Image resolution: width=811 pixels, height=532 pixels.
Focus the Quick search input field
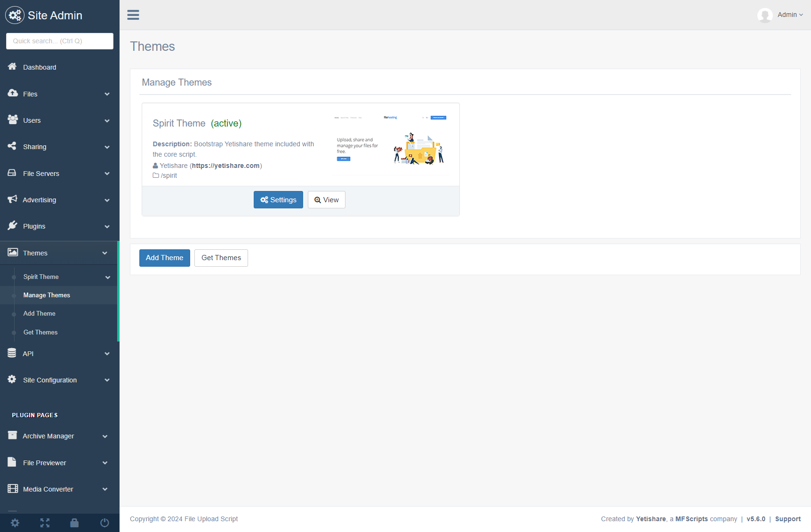60,41
